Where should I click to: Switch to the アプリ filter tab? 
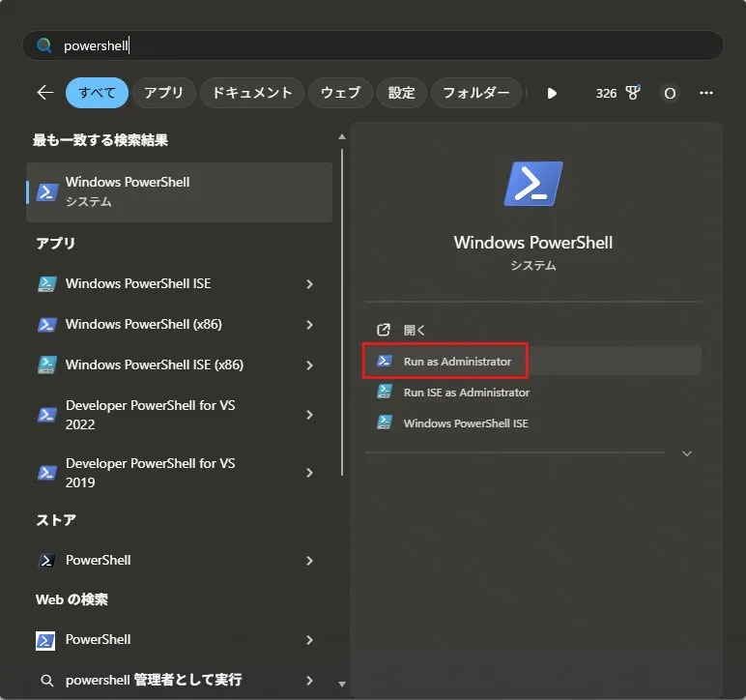point(164,93)
